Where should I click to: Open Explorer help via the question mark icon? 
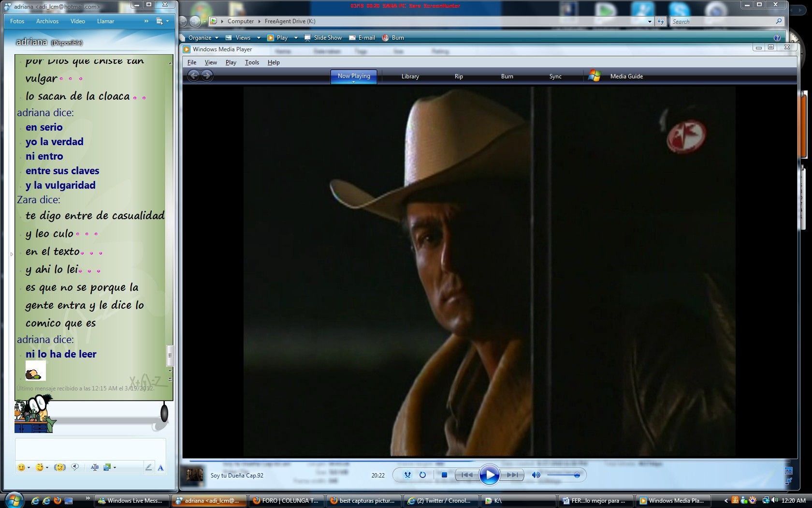[x=777, y=38]
